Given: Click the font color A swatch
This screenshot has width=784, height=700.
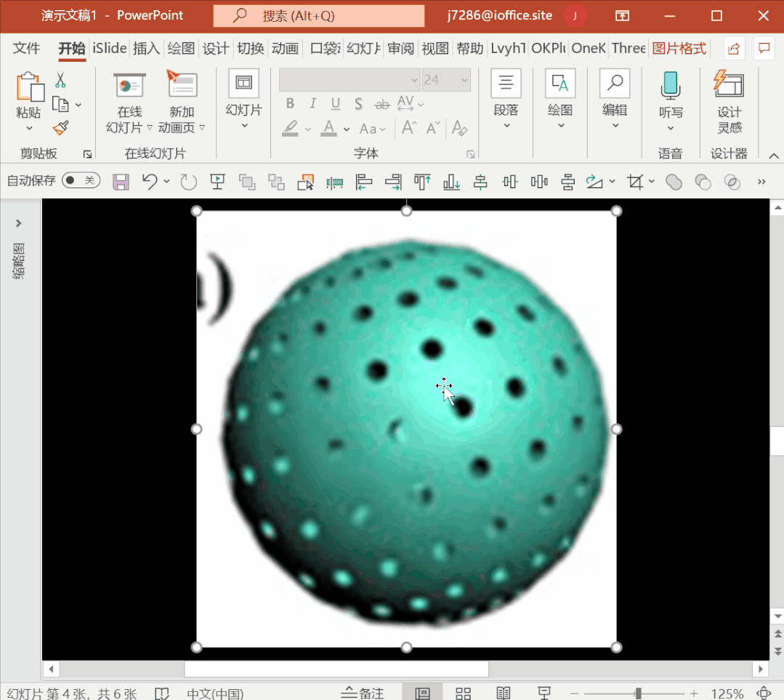Looking at the screenshot, I should point(328,129).
